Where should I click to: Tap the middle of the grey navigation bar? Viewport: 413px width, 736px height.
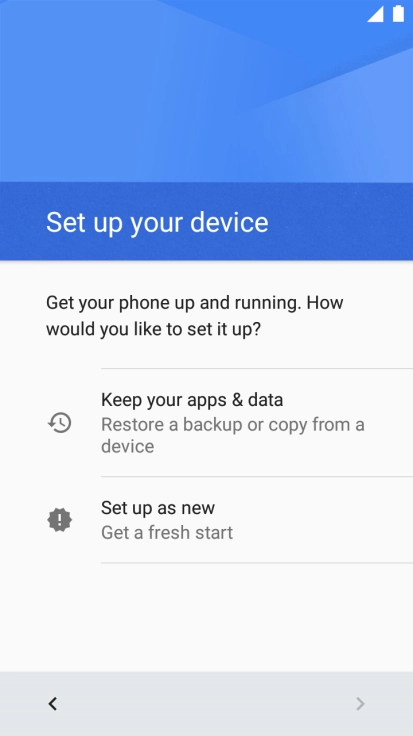(206, 704)
